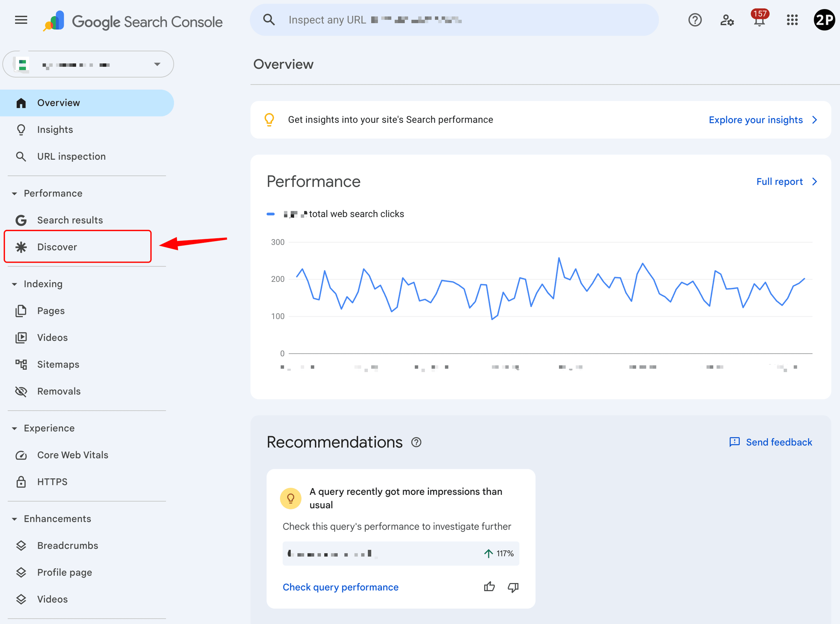Open Discover in the sidebar
This screenshot has height=624, width=840.
pyautogui.click(x=57, y=247)
